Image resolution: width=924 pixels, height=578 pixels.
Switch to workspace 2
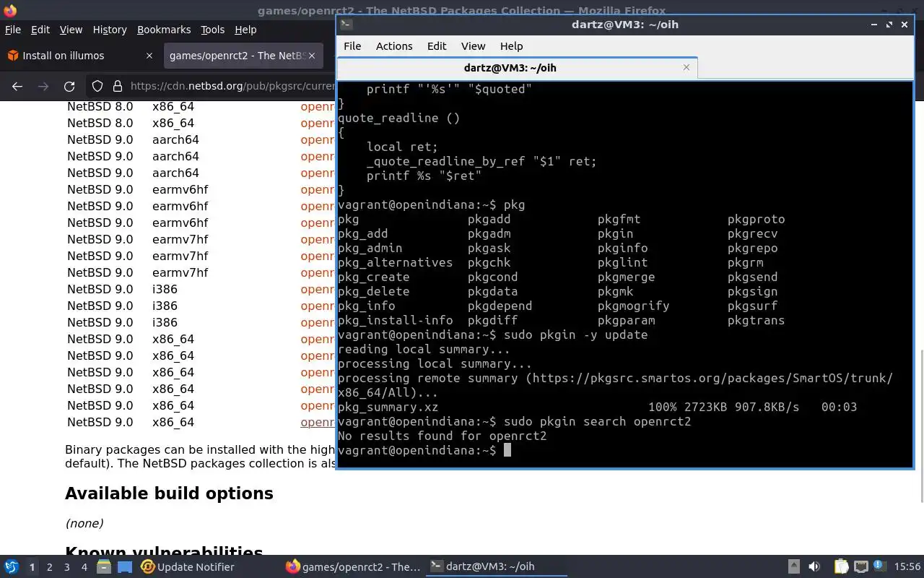click(49, 567)
